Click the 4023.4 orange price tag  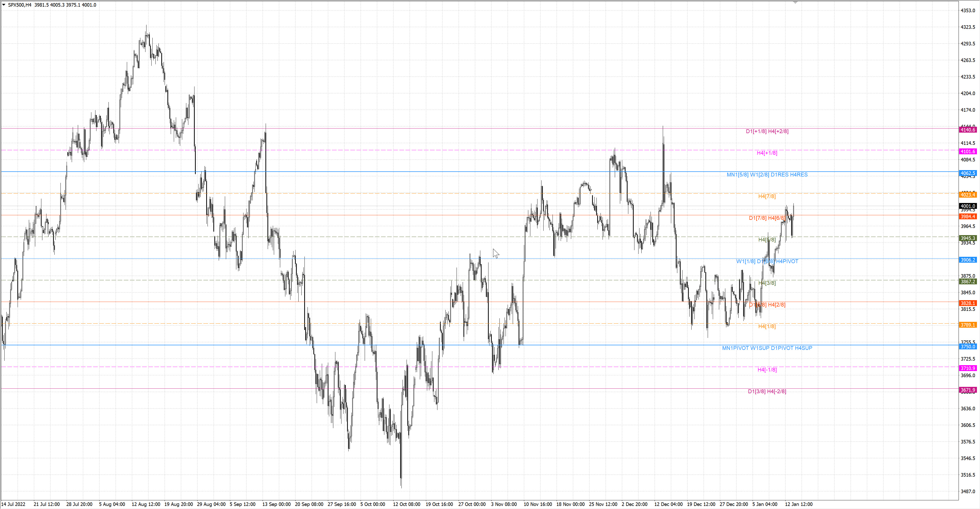tap(968, 195)
